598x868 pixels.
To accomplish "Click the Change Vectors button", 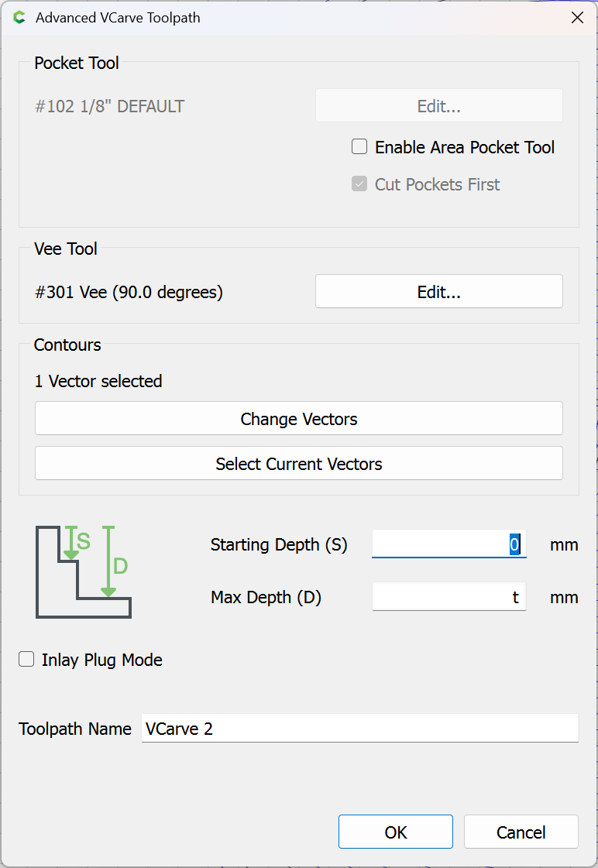I will point(298,419).
